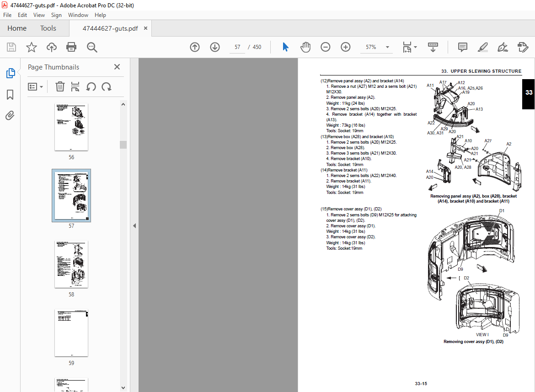Open the Attachments paperclip panel

click(x=10, y=116)
